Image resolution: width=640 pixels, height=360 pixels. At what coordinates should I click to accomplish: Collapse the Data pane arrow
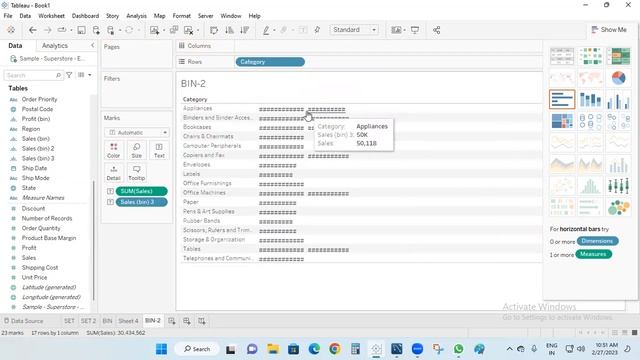tap(92, 45)
